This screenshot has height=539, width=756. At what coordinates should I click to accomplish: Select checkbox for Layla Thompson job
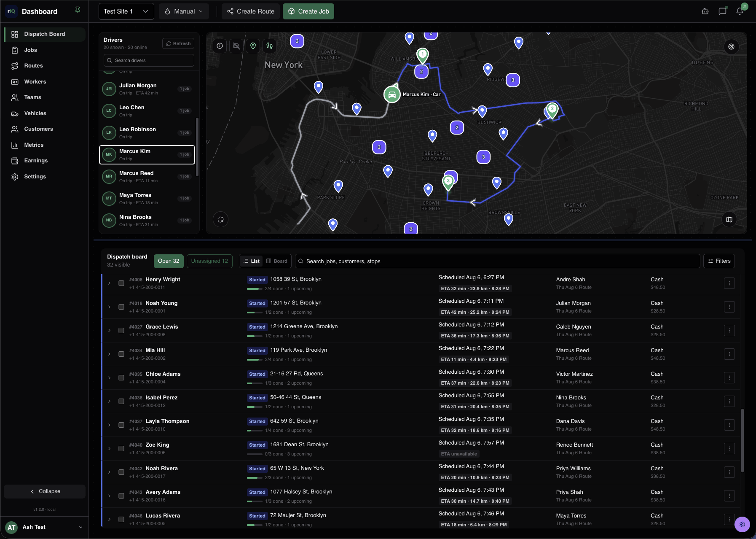click(x=121, y=425)
